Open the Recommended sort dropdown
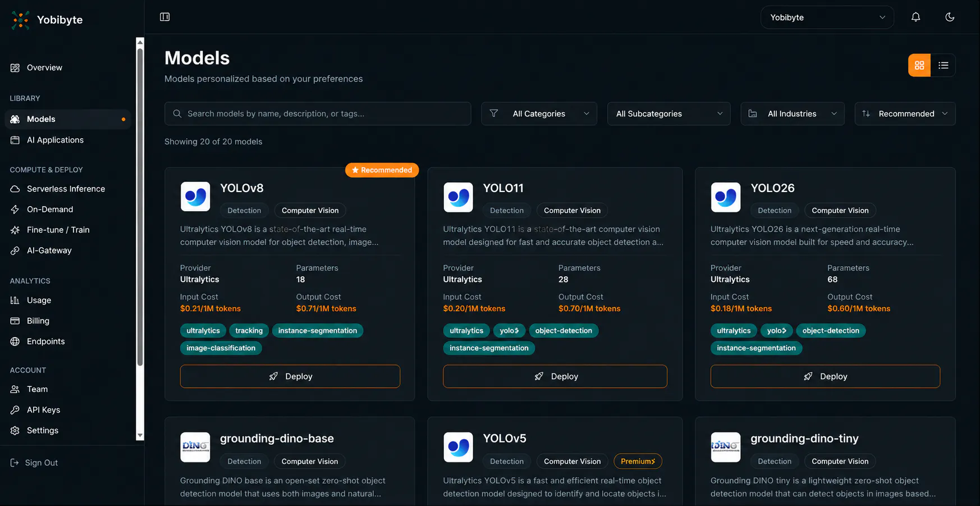The width and height of the screenshot is (980, 506). (x=905, y=113)
